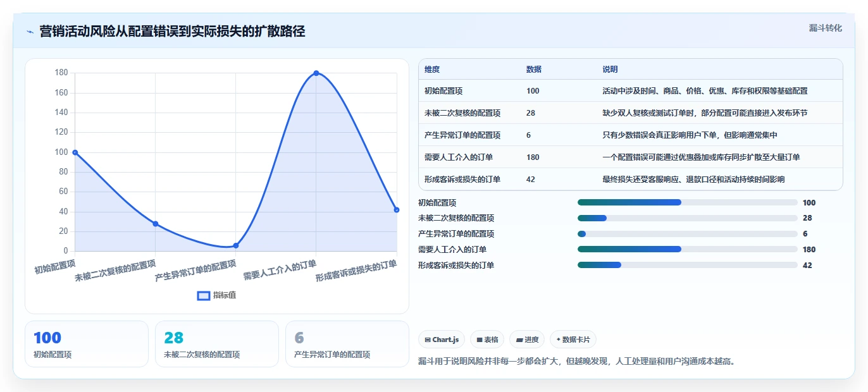Click the 漏斗转化 tag in the header
The width and height of the screenshot is (868, 392).
pyautogui.click(x=825, y=28)
